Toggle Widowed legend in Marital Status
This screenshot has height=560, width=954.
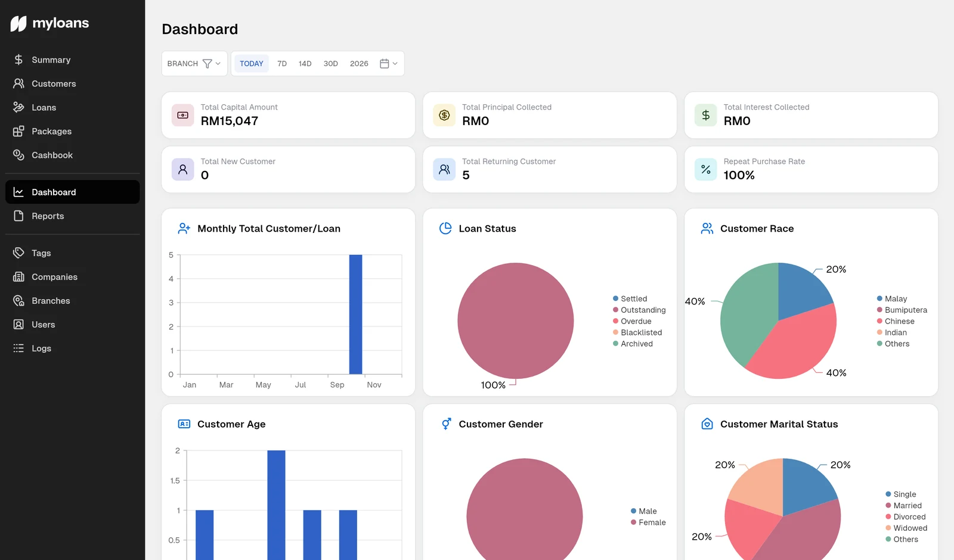[906, 528]
